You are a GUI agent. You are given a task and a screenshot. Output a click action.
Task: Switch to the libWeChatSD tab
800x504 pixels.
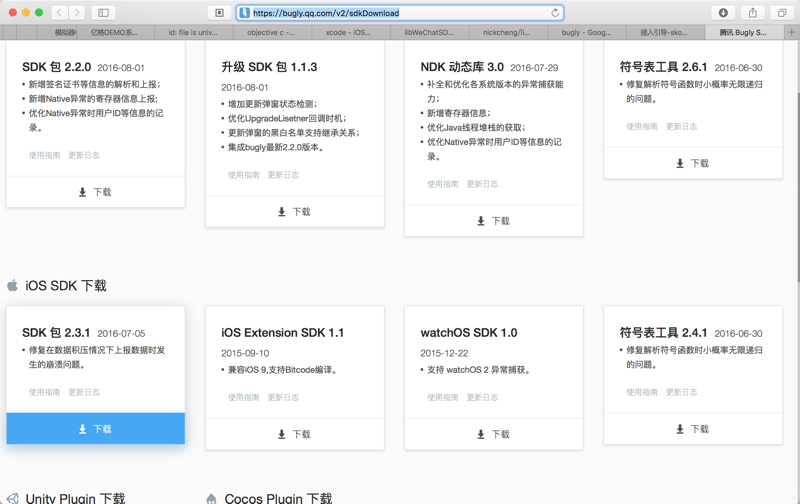point(429,32)
